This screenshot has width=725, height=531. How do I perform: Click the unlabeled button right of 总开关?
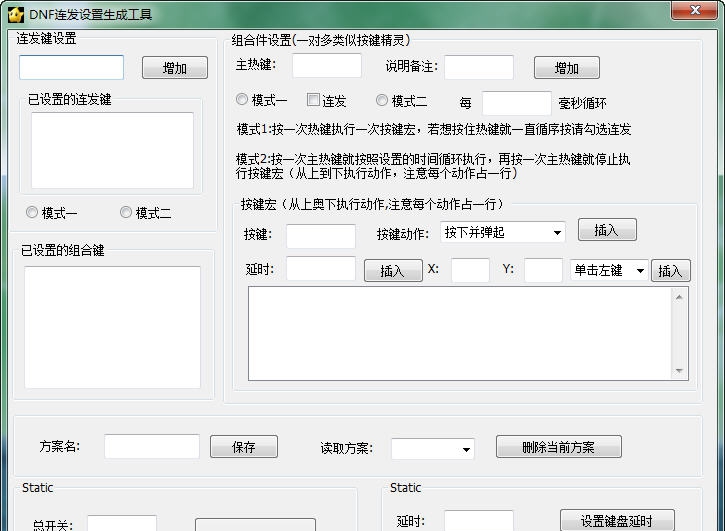(255, 525)
